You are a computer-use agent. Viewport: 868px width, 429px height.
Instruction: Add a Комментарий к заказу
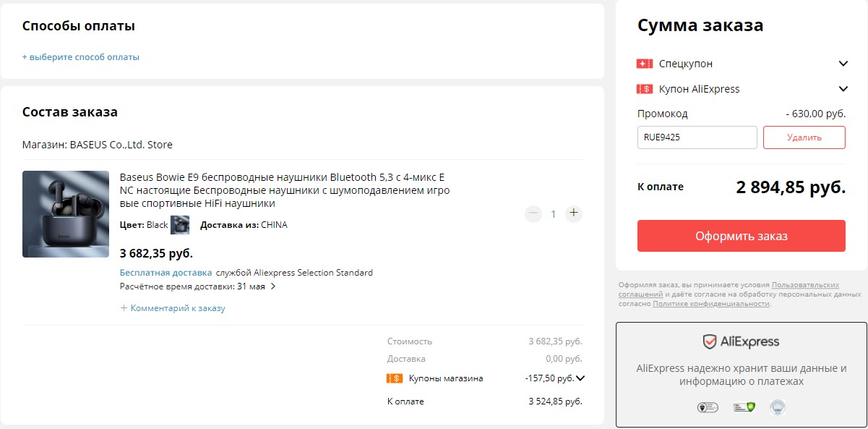(173, 308)
